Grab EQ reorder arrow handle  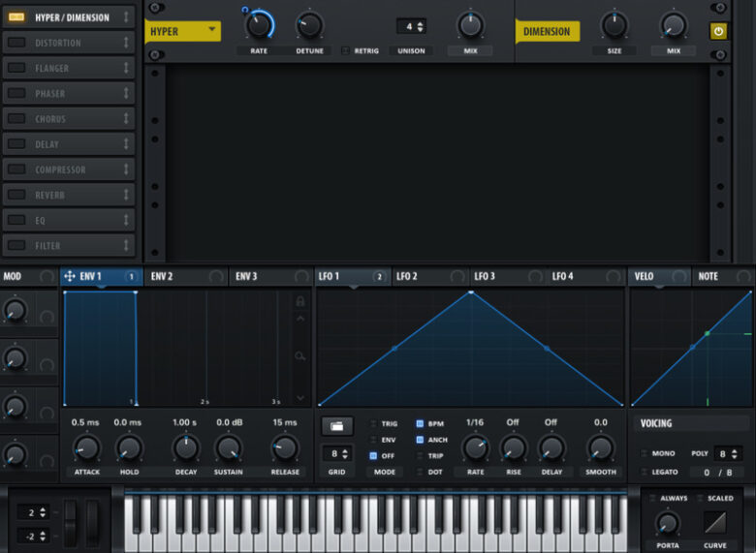tap(126, 220)
